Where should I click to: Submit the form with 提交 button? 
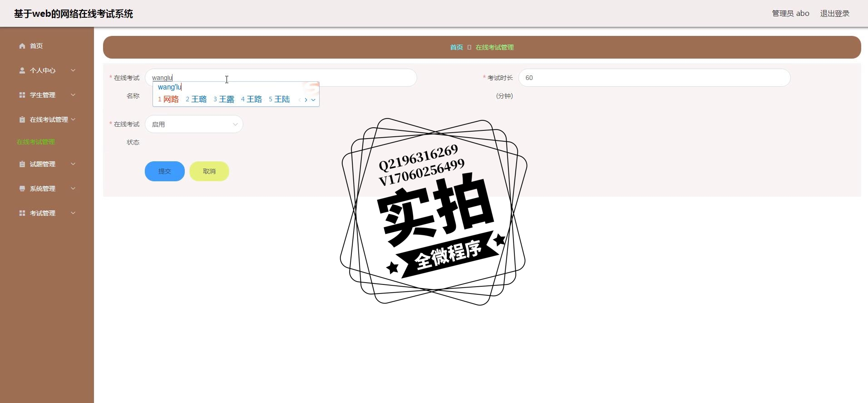pos(165,171)
